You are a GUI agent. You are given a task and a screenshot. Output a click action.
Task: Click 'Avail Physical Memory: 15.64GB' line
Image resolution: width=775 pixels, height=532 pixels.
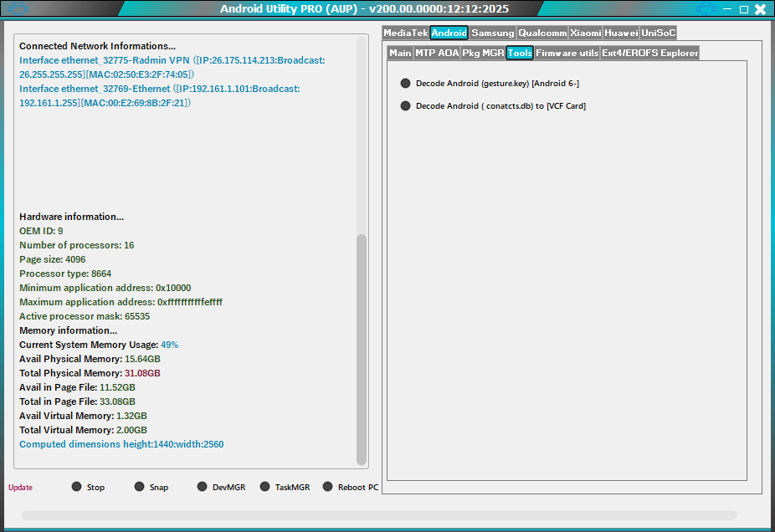(x=90, y=359)
